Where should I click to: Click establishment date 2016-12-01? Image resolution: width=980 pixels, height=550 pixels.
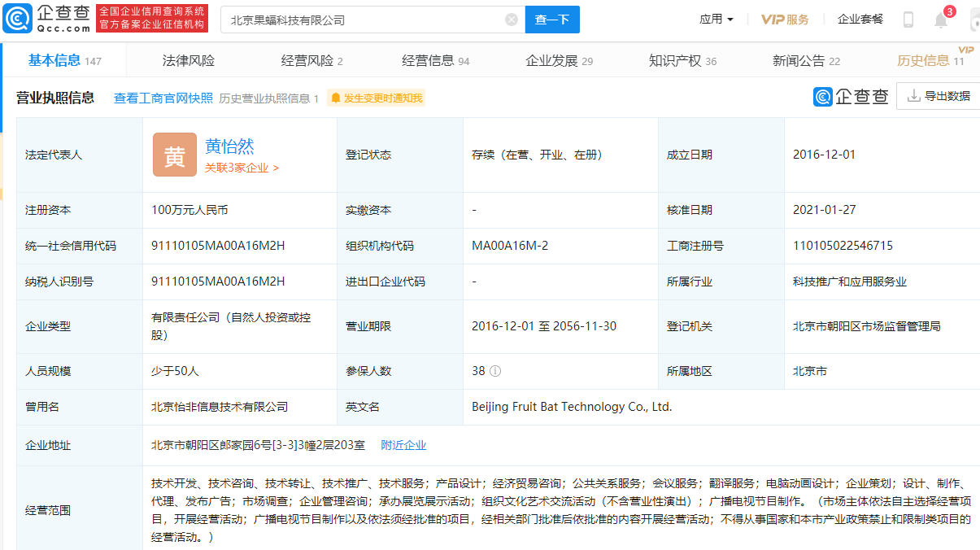824,155
